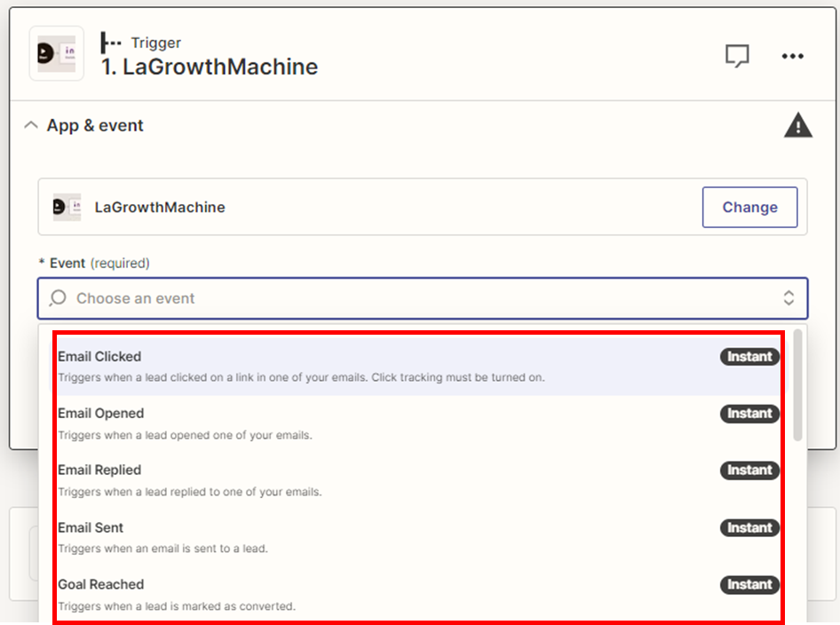Select the Goal Reached event
This screenshot has width=840, height=625.
pyautogui.click(x=100, y=584)
